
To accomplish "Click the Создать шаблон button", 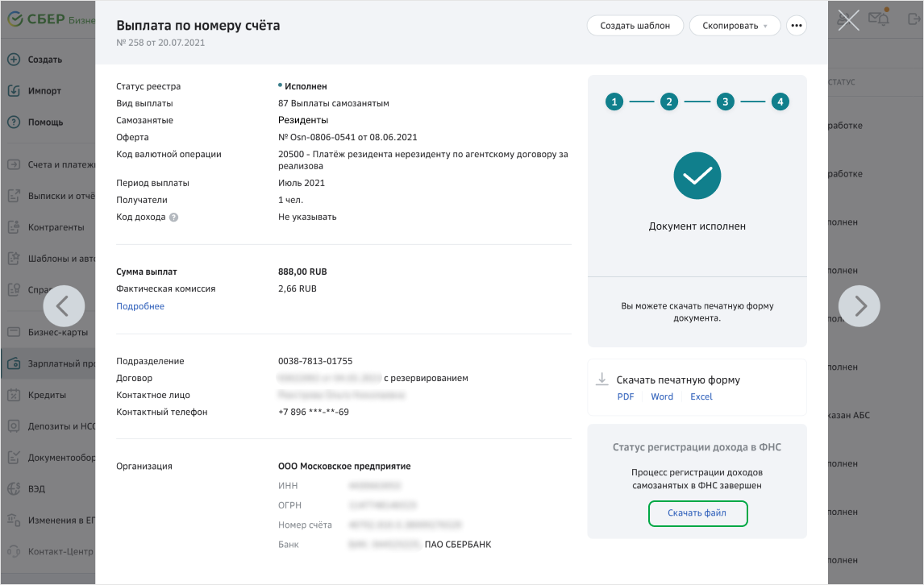I will pyautogui.click(x=635, y=26).
